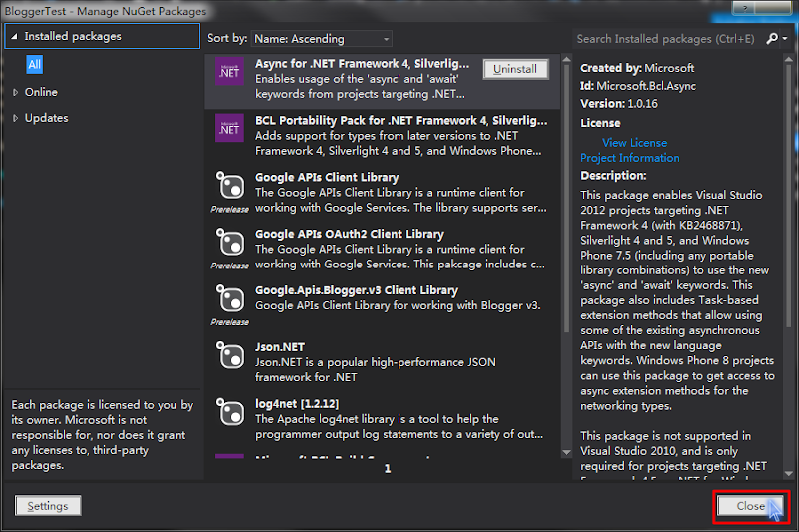Select the Google.Apis.Blogger.v3 Client Library title

click(357, 290)
